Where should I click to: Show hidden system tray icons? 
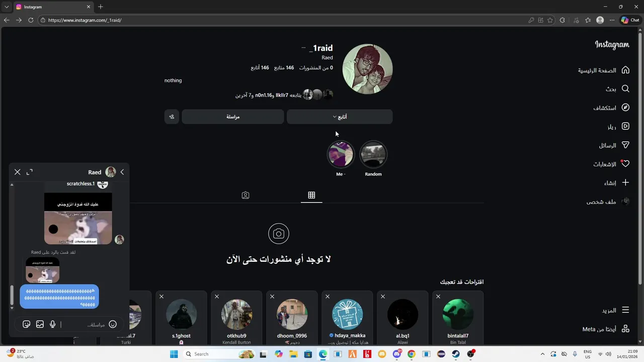pyautogui.click(x=542, y=354)
